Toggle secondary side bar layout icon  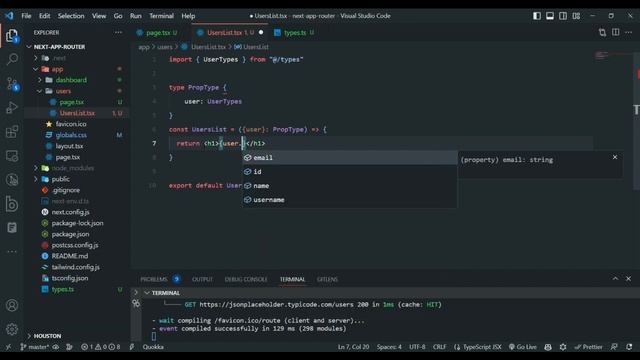(x=563, y=16)
